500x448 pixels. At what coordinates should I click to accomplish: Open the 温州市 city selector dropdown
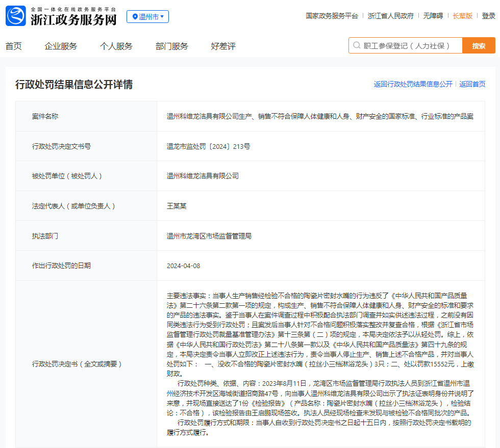point(147,17)
